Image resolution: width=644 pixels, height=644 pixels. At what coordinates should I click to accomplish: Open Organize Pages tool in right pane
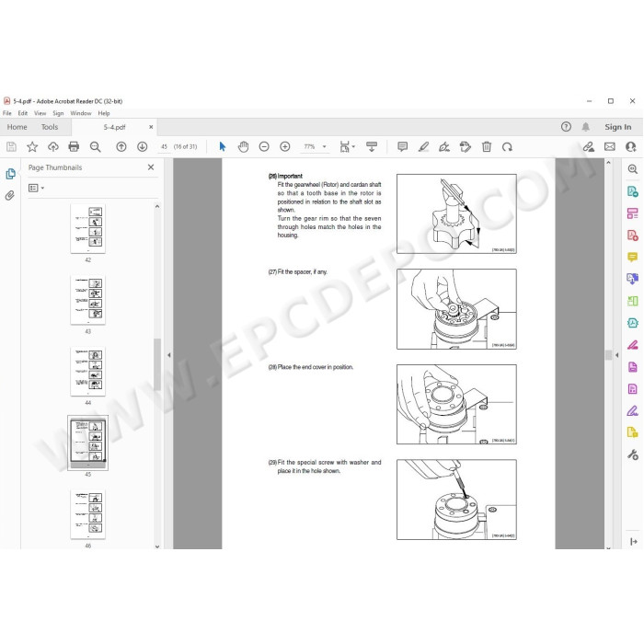tap(633, 301)
